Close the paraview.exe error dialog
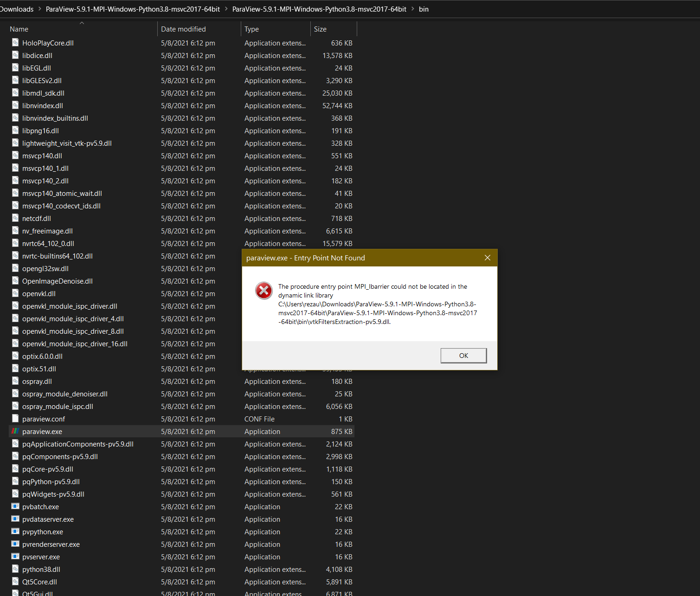Image resolution: width=700 pixels, height=596 pixels. click(488, 258)
